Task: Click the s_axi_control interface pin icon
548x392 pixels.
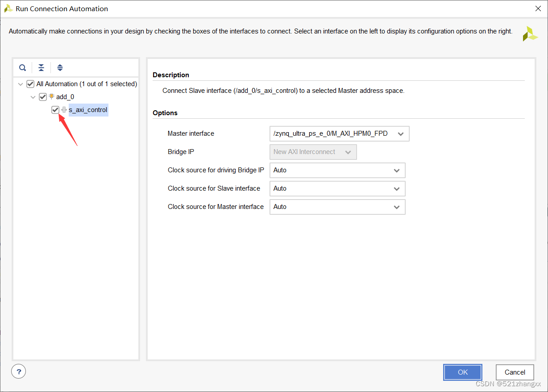Action: coord(64,110)
